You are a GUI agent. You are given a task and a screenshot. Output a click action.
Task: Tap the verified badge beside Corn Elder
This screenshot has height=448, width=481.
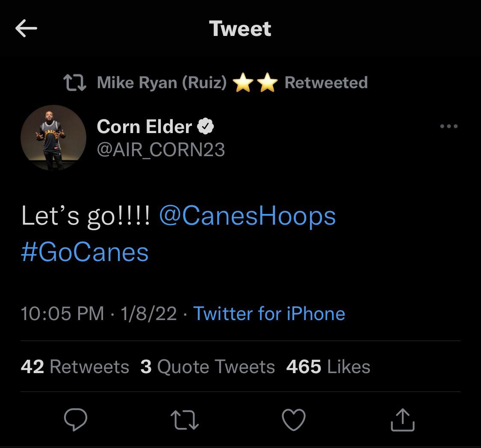(x=206, y=126)
